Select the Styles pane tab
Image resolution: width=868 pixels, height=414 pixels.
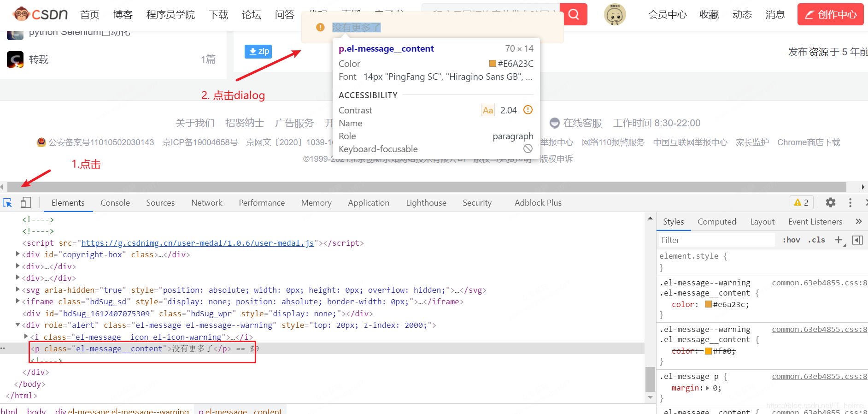[674, 222]
